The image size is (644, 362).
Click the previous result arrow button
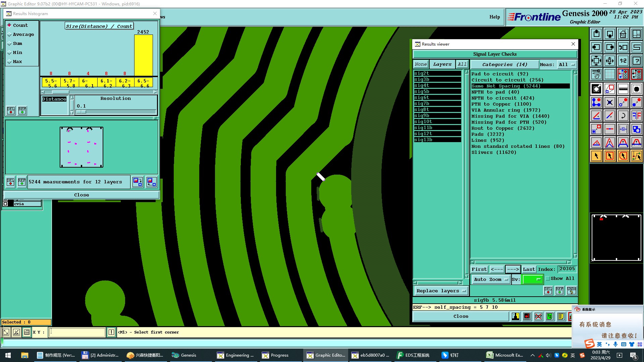497,269
